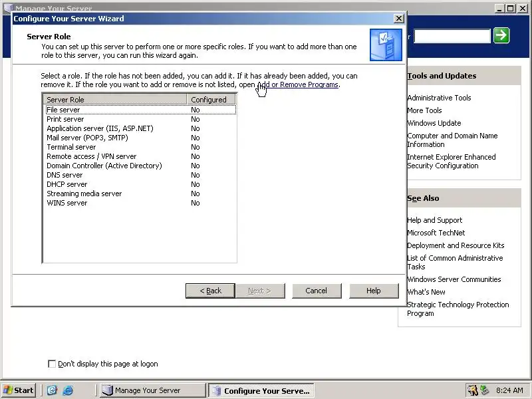Click the Help button in wizard

click(374, 291)
